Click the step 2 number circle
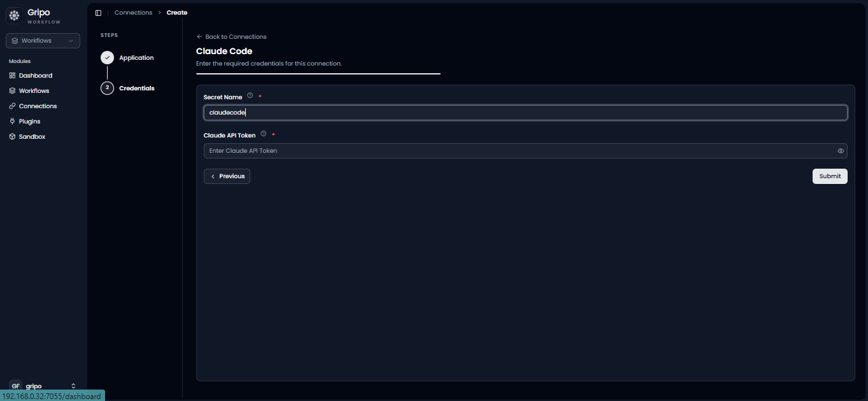The height and width of the screenshot is (401, 868). point(107,88)
